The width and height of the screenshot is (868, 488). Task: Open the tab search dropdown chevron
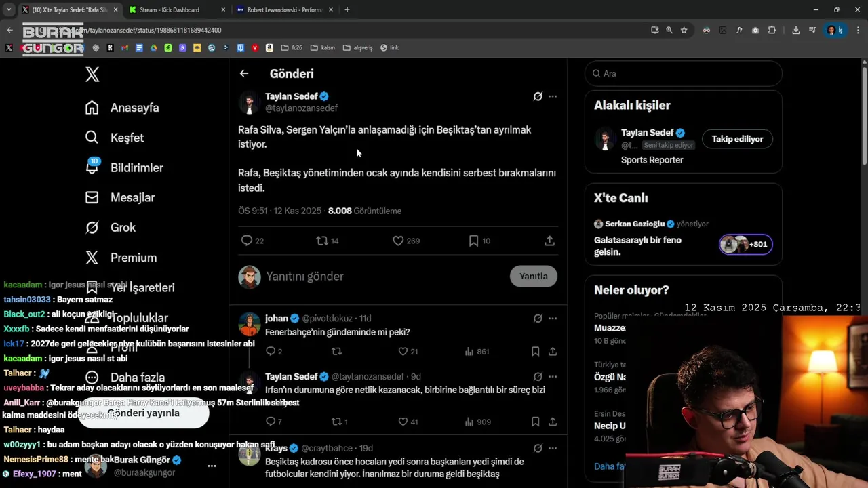pos(8,9)
